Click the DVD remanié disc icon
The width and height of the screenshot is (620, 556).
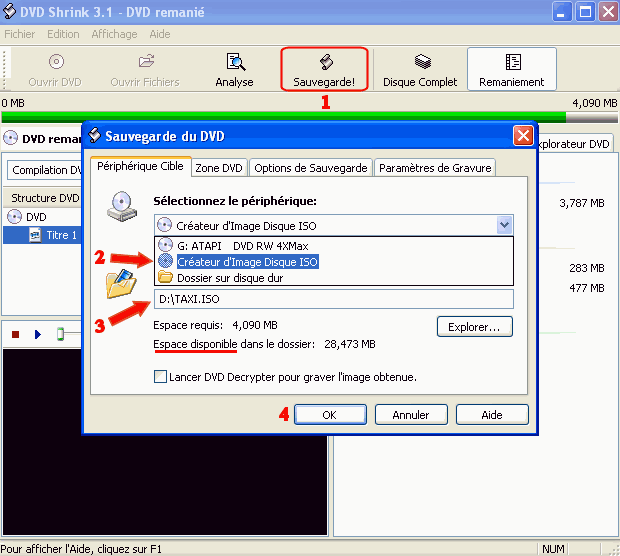pos(10,138)
